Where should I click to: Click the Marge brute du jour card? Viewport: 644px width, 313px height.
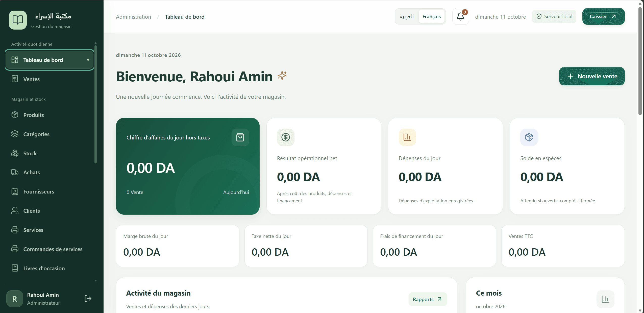[178, 246]
